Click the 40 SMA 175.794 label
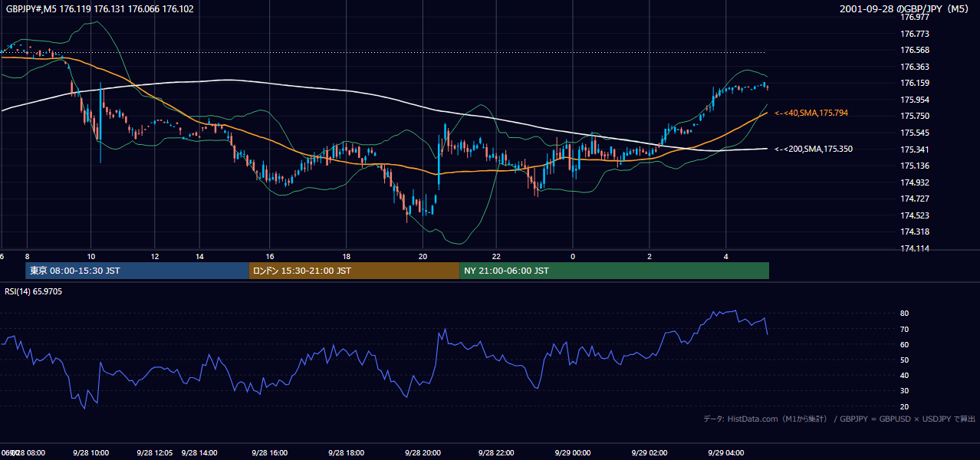Image resolution: width=980 pixels, height=460 pixels. [811, 113]
